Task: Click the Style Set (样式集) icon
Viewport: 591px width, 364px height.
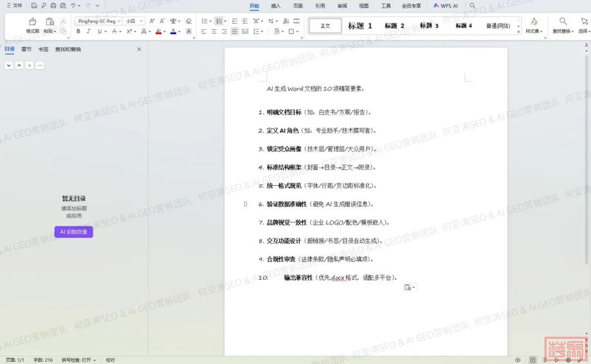Action: (534, 22)
